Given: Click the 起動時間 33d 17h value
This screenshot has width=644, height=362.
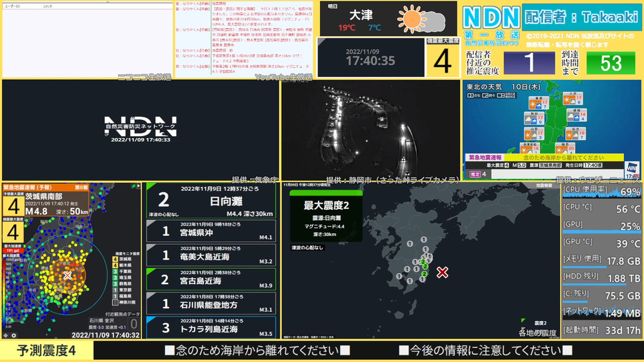Looking at the screenshot, I should (623, 330).
